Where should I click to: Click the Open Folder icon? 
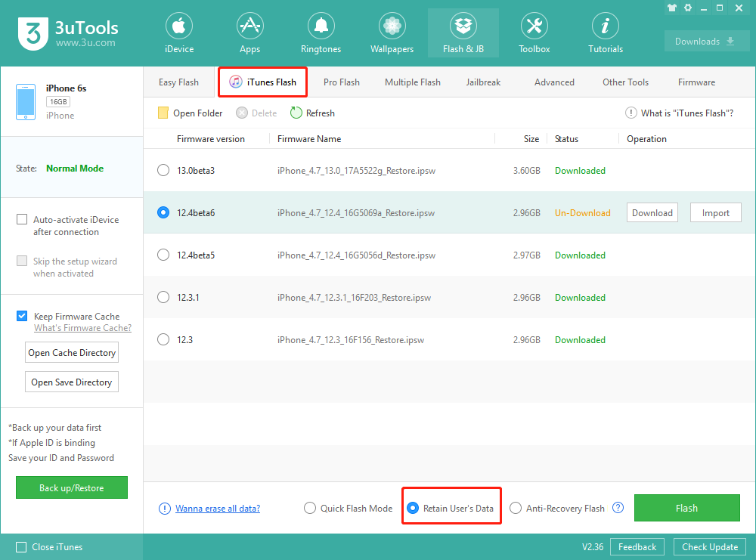point(163,113)
